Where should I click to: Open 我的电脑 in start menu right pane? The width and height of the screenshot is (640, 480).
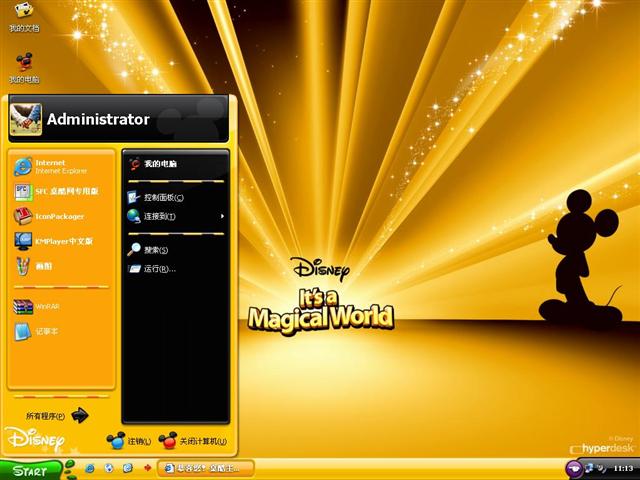point(176,164)
